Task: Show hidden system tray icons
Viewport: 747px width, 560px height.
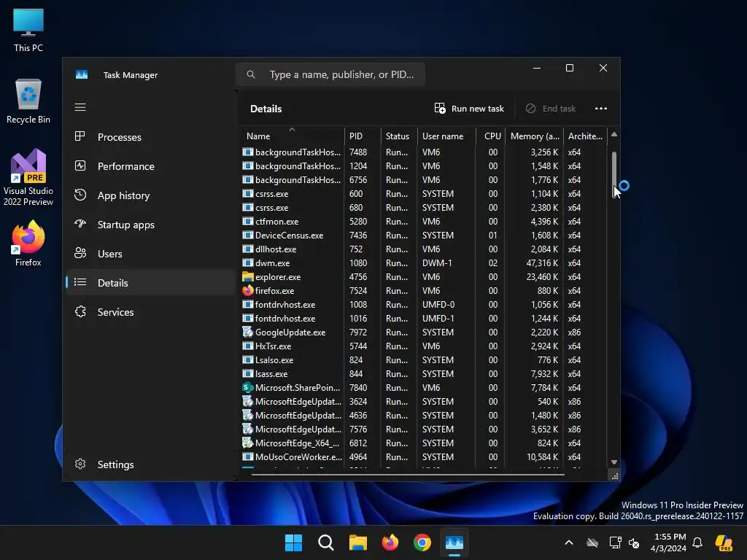Action: (569, 542)
